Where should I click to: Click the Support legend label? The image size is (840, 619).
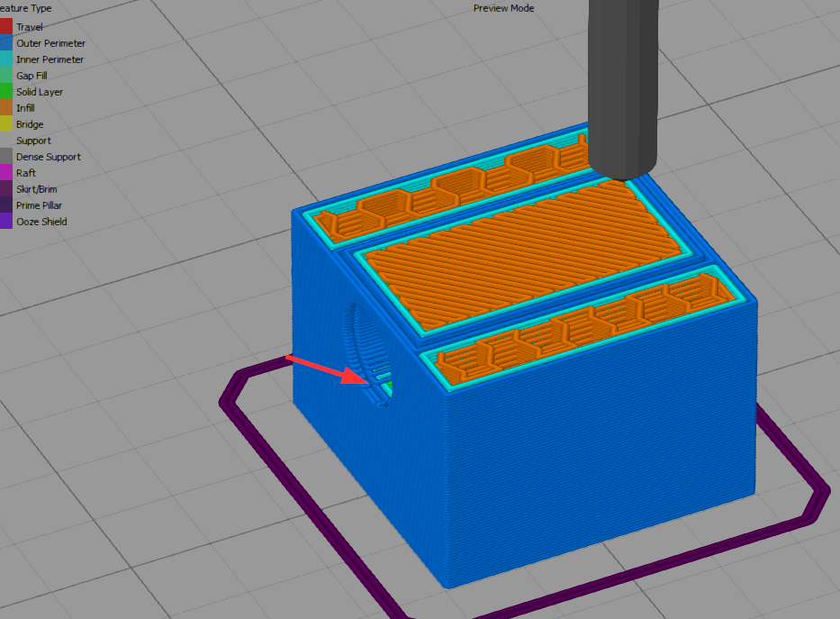click(x=33, y=141)
